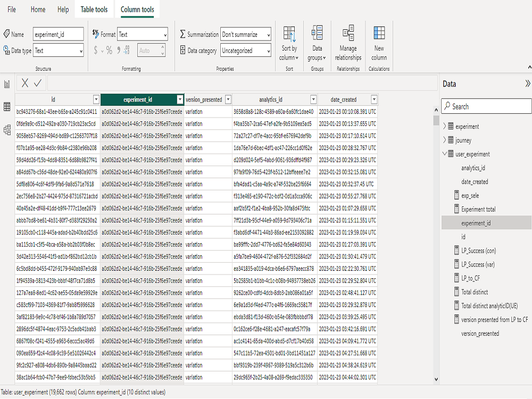Select version_presented field in Data pane

pyautogui.click(x=480, y=333)
